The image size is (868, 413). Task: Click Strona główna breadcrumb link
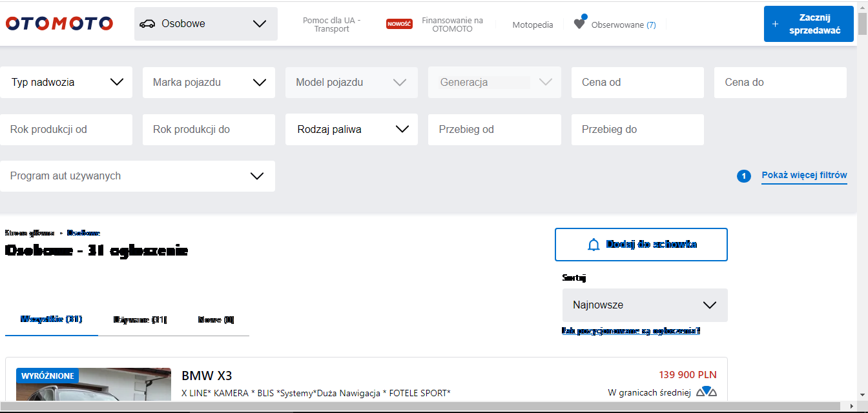(x=30, y=232)
